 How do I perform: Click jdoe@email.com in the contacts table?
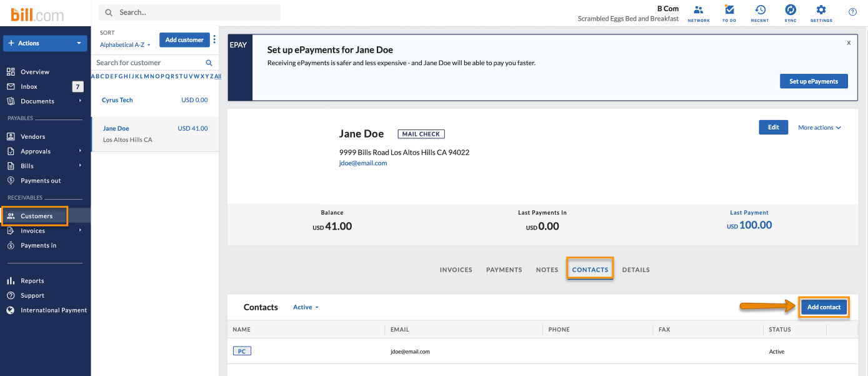tap(410, 352)
